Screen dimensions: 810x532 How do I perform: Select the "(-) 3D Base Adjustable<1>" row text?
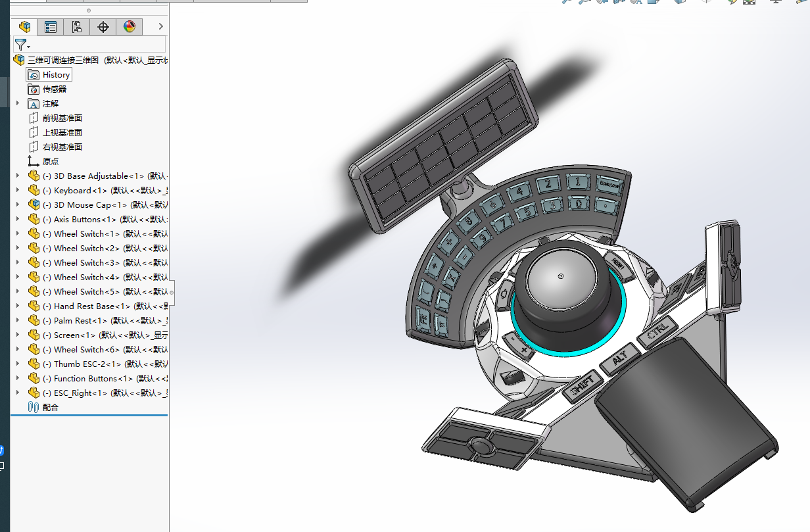coord(93,176)
